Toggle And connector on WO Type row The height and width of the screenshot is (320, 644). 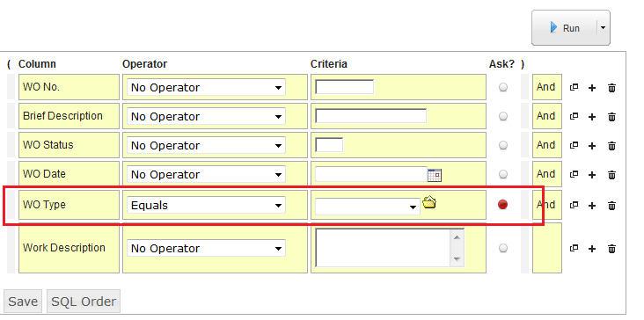coord(546,204)
